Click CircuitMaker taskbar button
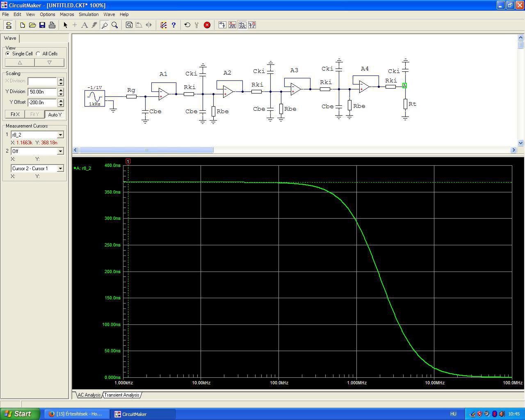The height and width of the screenshot is (420, 525). [143, 414]
